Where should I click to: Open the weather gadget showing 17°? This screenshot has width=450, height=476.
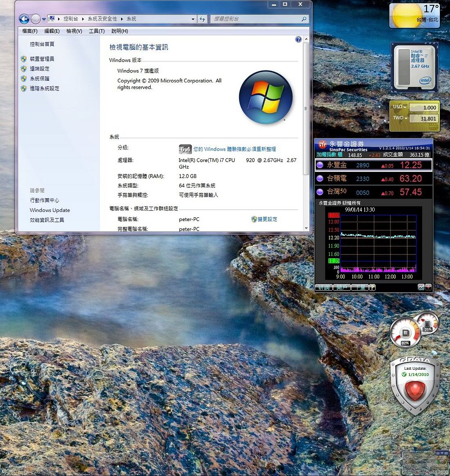coord(414,15)
